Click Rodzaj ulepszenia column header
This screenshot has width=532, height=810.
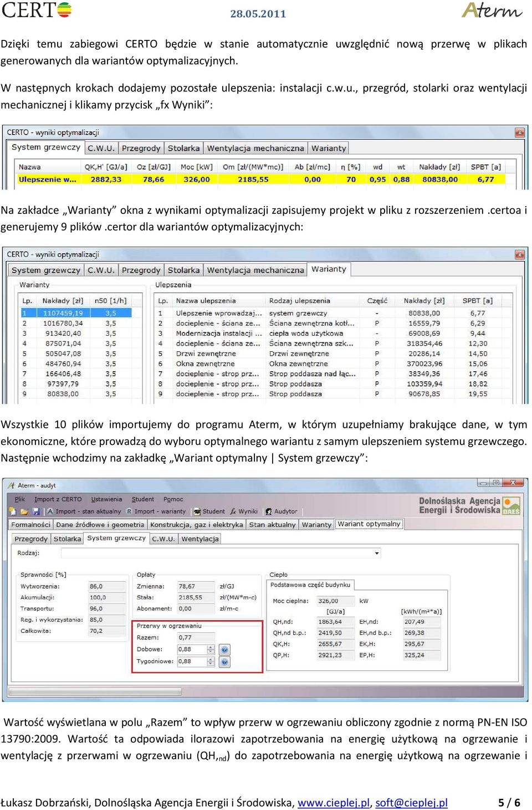(315, 301)
